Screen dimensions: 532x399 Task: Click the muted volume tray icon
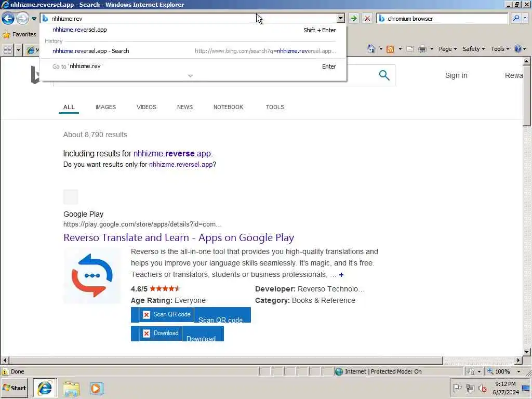pos(482,388)
